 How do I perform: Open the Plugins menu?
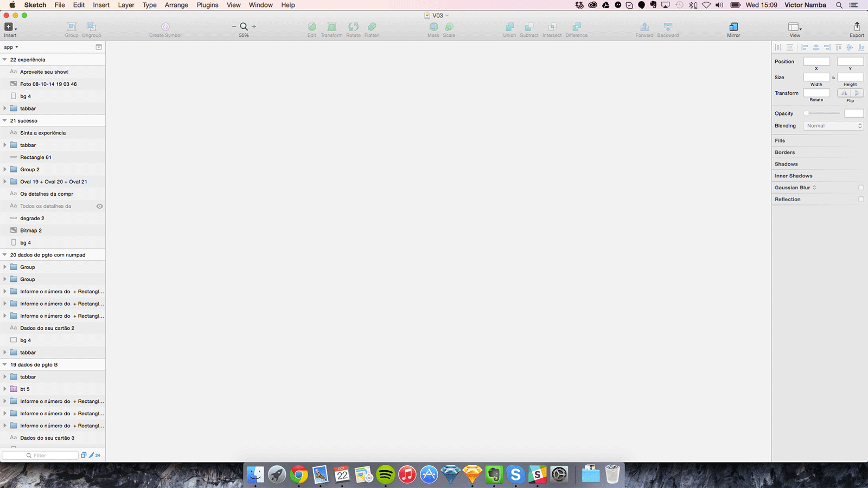click(x=207, y=5)
